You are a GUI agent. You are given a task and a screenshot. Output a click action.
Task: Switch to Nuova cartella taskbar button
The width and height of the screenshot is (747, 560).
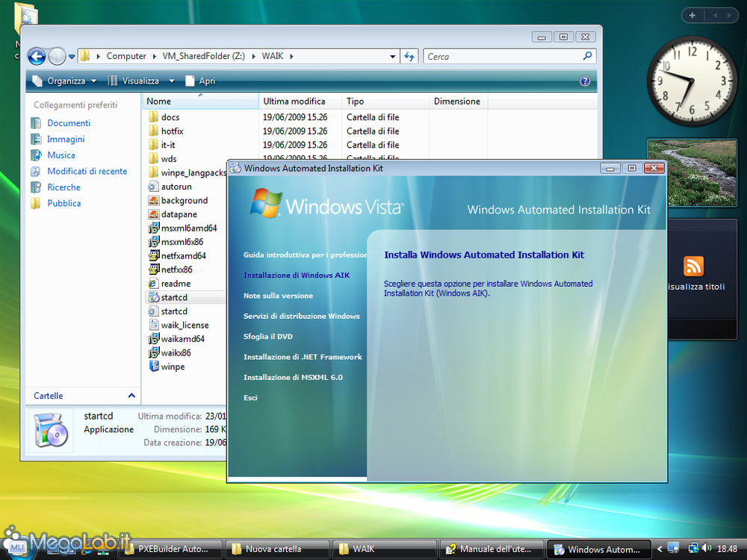tap(277, 549)
